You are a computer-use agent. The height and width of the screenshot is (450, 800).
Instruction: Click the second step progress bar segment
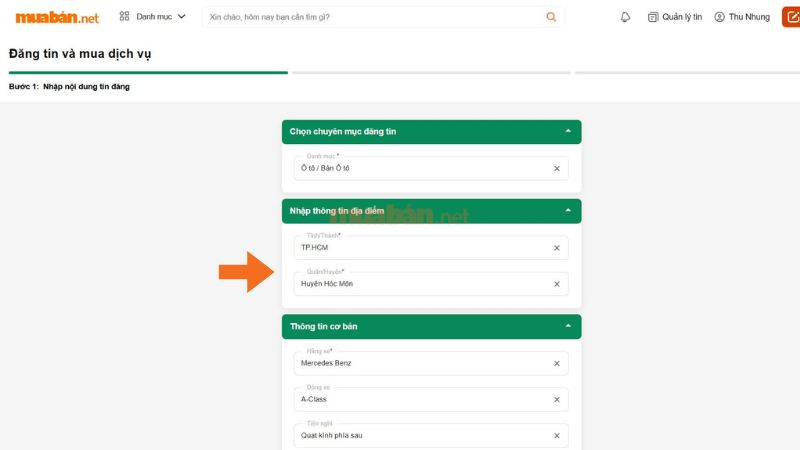click(x=431, y=73)
